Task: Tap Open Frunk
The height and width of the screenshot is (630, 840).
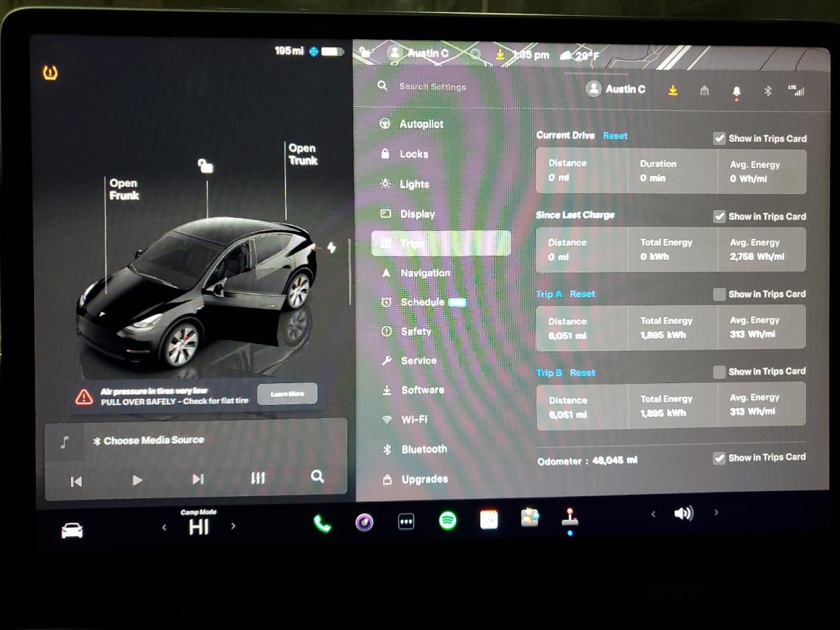Action: click(124, 189)
